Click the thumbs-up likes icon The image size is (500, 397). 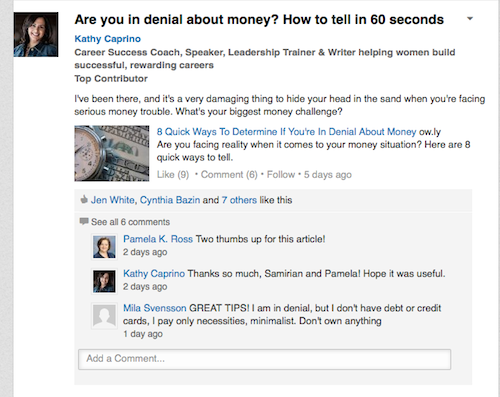pos(84,200)
